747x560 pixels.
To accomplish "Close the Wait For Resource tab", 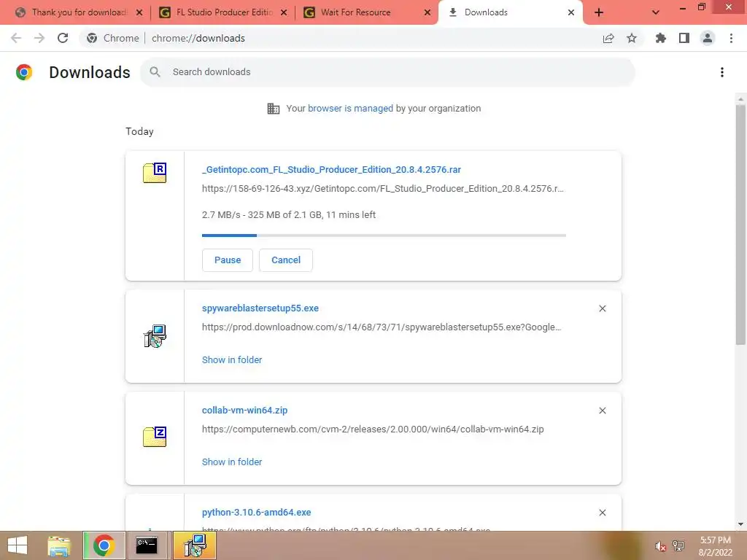I will point(427,12).
